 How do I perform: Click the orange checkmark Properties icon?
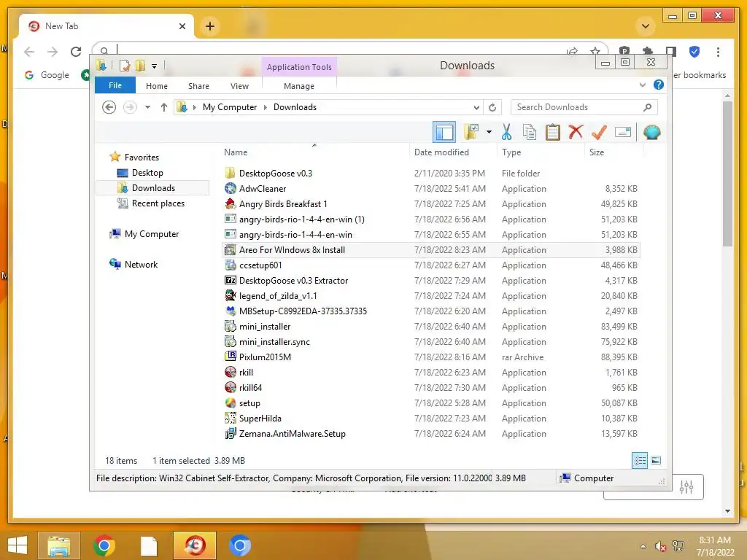click(599, 132)
